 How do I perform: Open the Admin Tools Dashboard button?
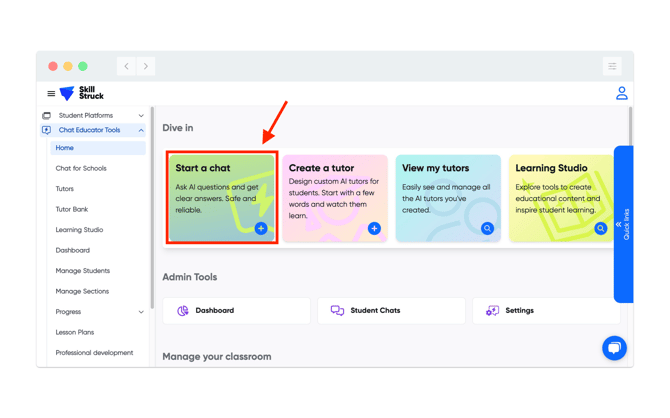[x=236, y=311]
